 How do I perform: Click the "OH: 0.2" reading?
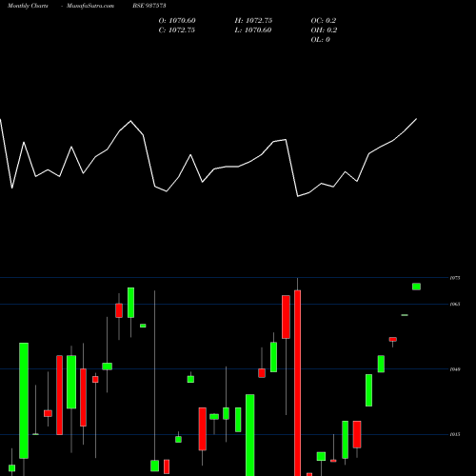pyautogui.click(x=324, y=30)
